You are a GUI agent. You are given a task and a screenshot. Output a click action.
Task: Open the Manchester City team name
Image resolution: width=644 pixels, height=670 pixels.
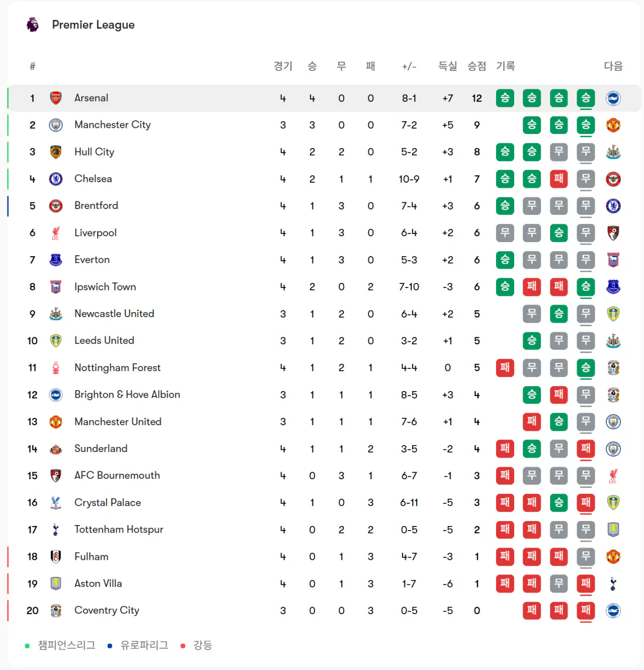(113, 125)
